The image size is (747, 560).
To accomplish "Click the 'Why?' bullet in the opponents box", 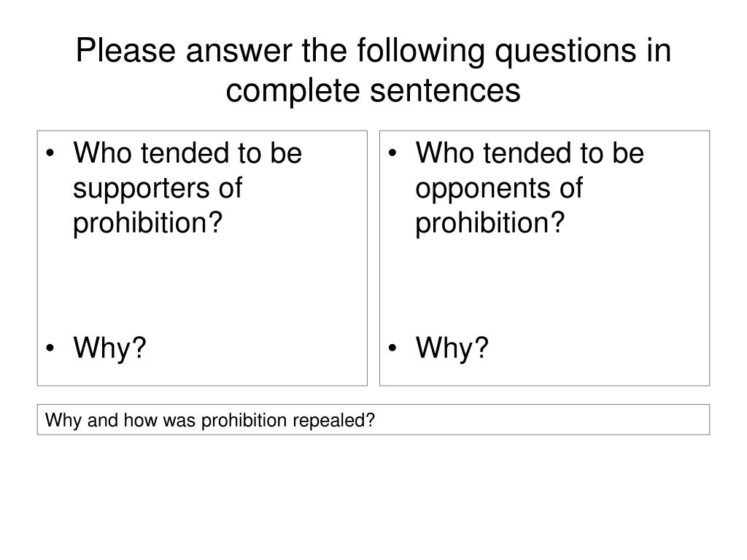I will [x=452, y=348].
